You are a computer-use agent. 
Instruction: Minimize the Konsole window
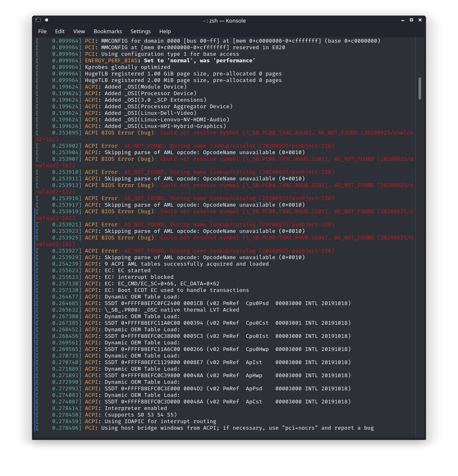[x=403, y=20]
